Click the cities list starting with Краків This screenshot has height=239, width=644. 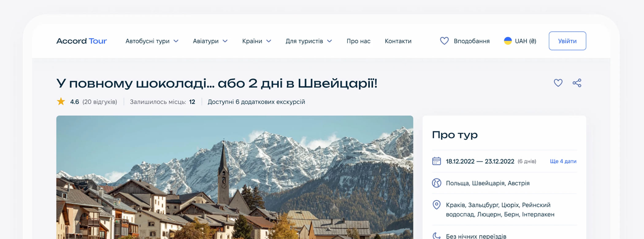point(500,210)
